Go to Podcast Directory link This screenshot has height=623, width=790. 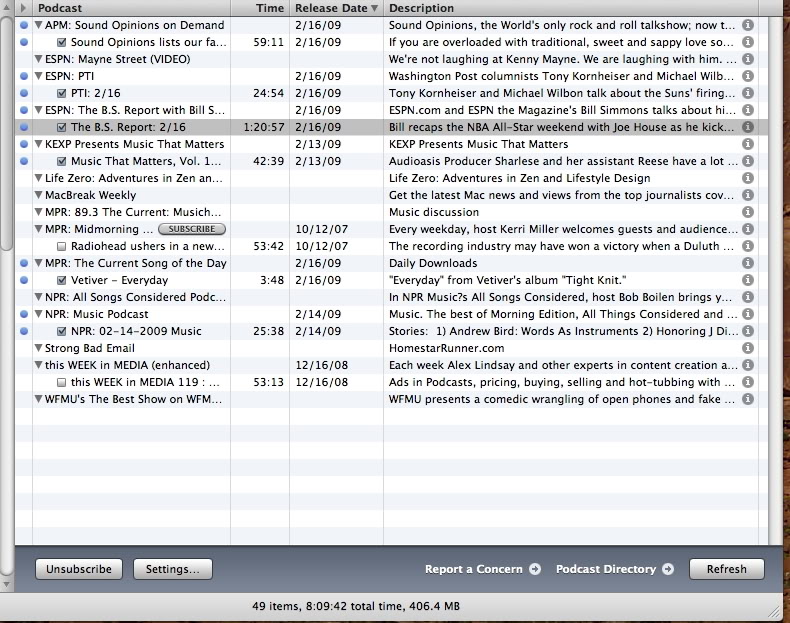[606, 569]
